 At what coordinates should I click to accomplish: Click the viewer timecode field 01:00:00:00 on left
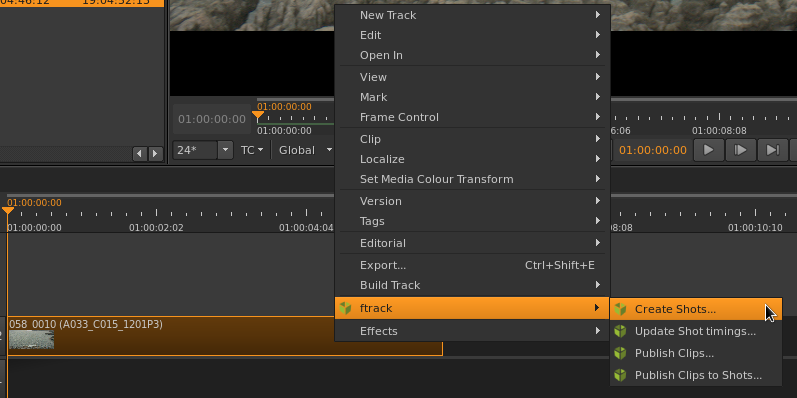click(212, 119)
